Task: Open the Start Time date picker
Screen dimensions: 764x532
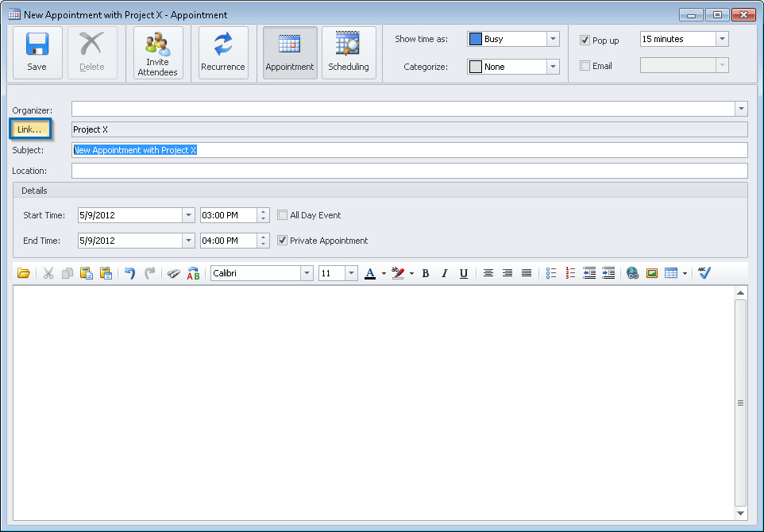Action: (x=188, y=214)
